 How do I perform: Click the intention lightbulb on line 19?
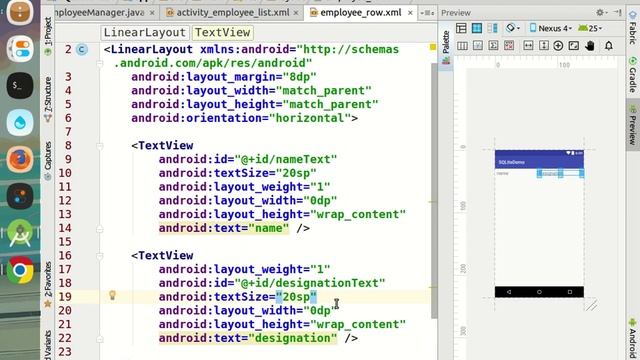tap(112, 295)
